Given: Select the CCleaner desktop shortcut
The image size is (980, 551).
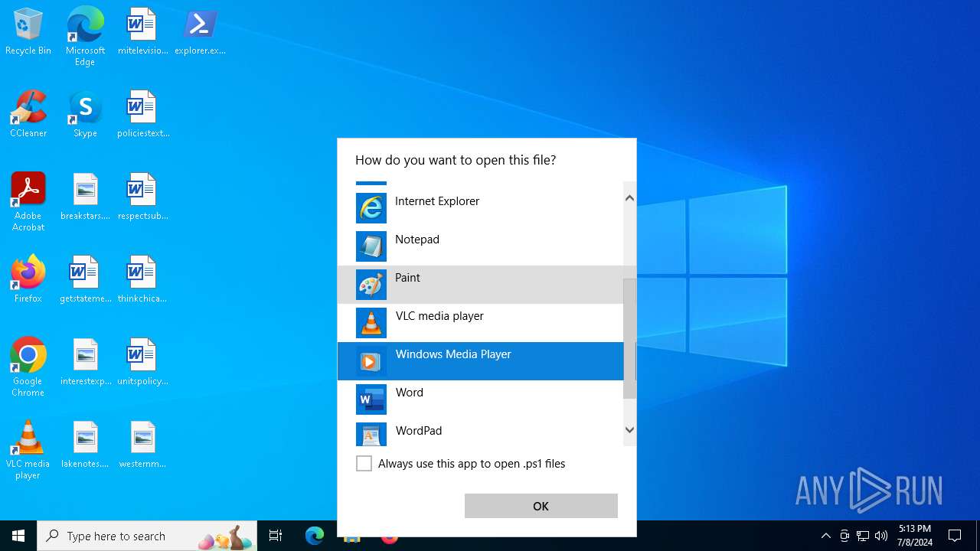Looking at the screenshot, I should point(28,115).
